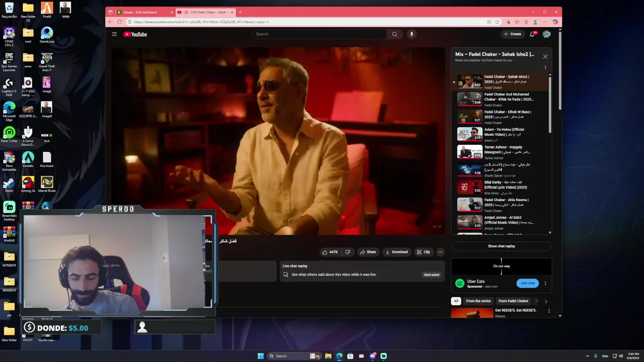The width and height of the screenshot is (644, 362).
Task: Open the Grand Theft Auto V shortcut
Action: coord(47,62)
